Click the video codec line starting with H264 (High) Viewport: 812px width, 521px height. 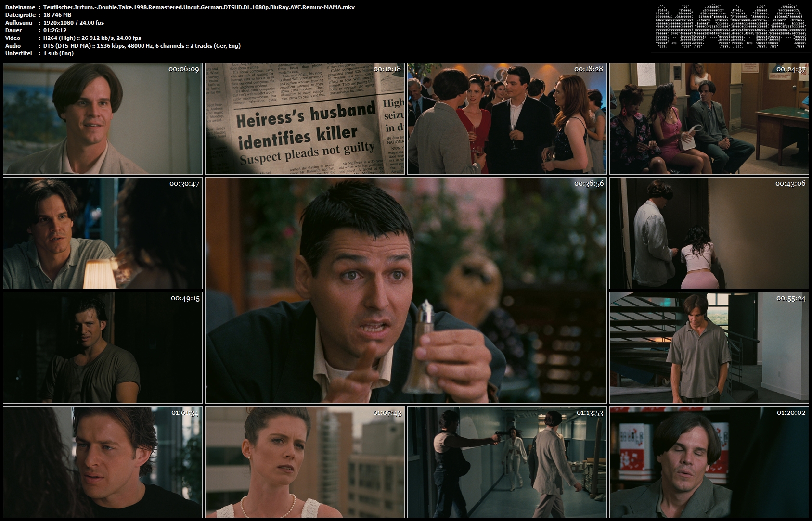pyautogui.click(x=92, y=38)
